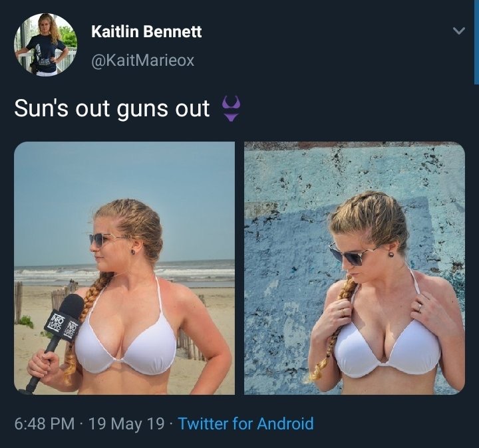Click the "Sun's out guns out" tweet text
479x448 pixels.
click(x=112, y=108)
